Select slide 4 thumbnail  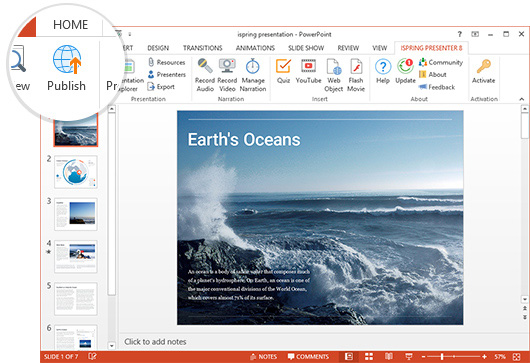pos(76,257)
